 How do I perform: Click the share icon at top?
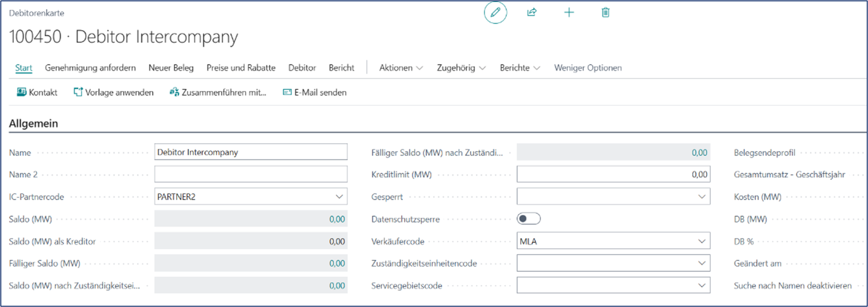click(532, 13)
